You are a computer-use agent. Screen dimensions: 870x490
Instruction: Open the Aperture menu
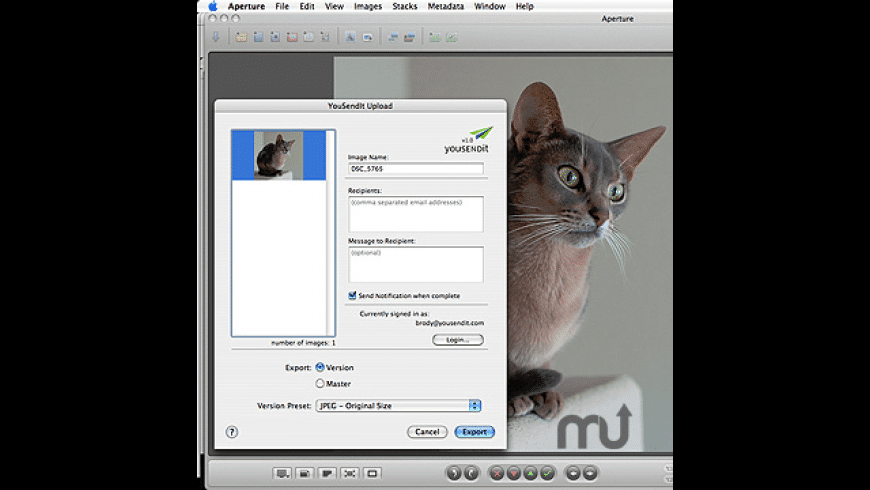click(246, 6)
